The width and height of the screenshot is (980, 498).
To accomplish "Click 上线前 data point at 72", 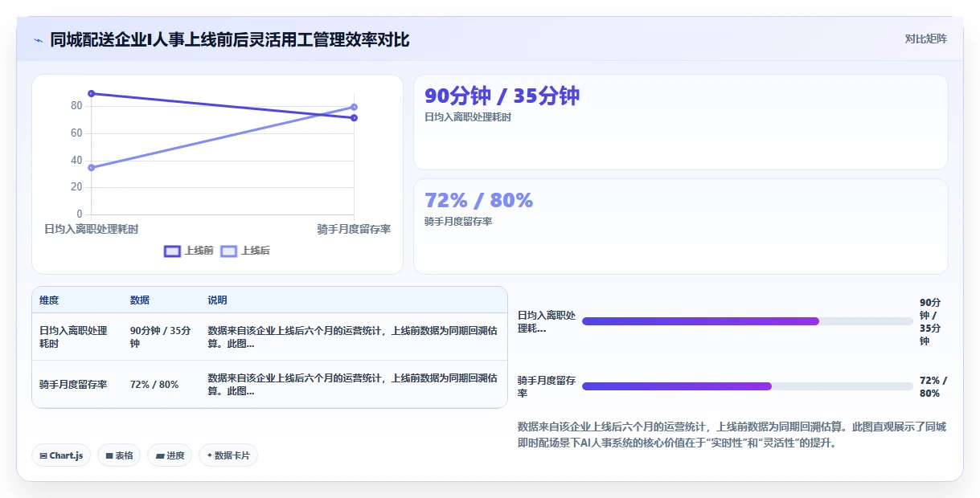I will (354, 118).
